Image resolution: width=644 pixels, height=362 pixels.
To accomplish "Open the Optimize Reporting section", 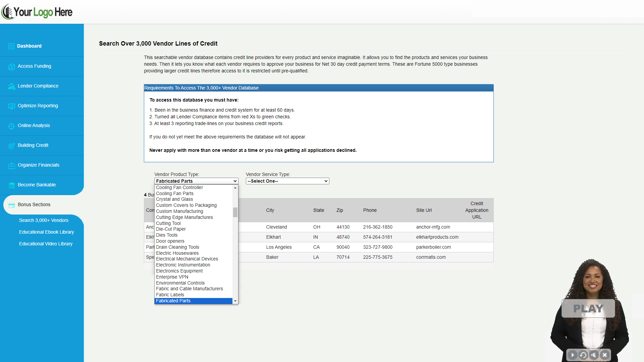I will pyautogui.click(x=38, y=106).
